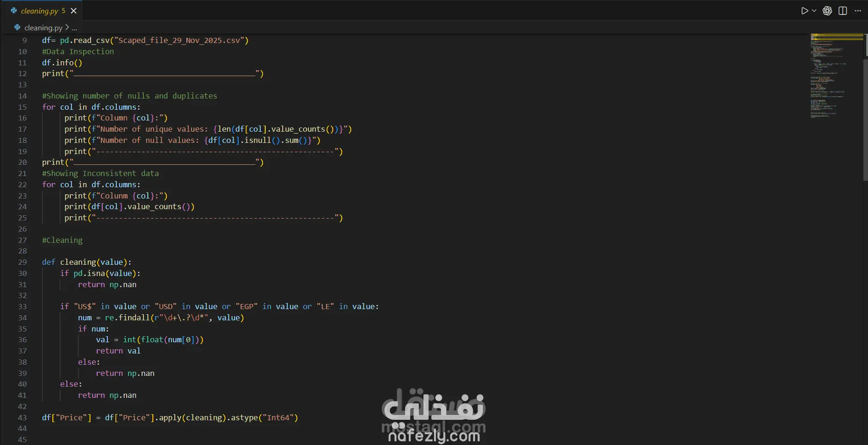Click the "#Showing Inconsistent data" comment
Image resolution: width=868 pixels, height=445 pixels.
tap(100, 173)
